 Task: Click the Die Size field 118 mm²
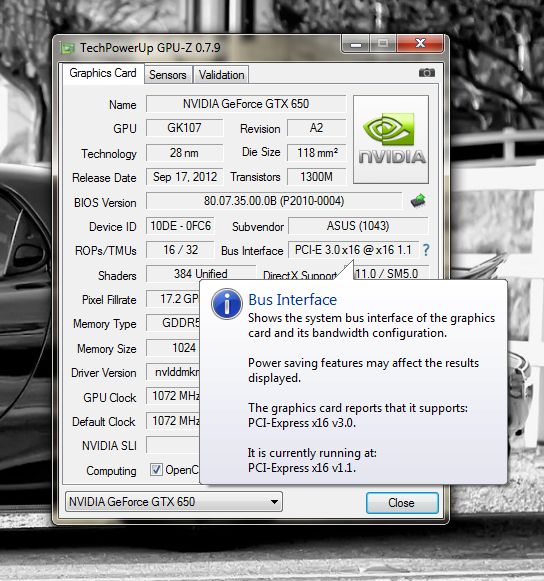[317, 153]
